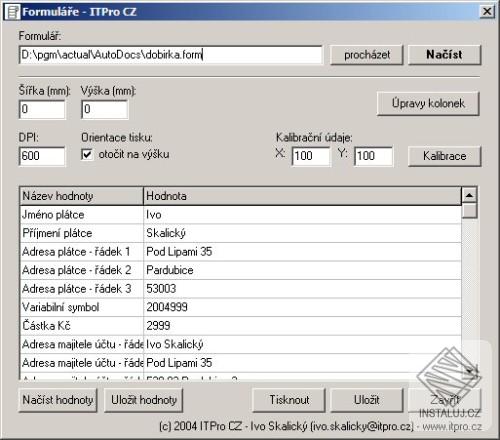Select the Příjmení plátce row label
This screenshot has height=440, width=500.
click(82, 233)
